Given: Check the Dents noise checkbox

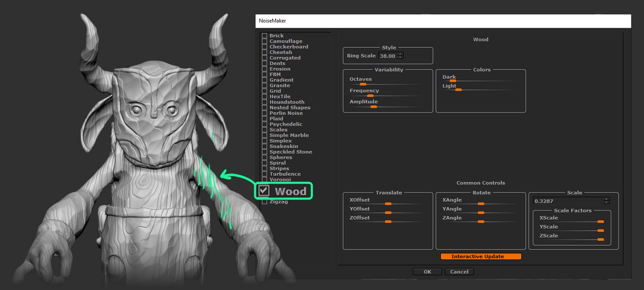Looking at the screenshot, I should (265, 63).
